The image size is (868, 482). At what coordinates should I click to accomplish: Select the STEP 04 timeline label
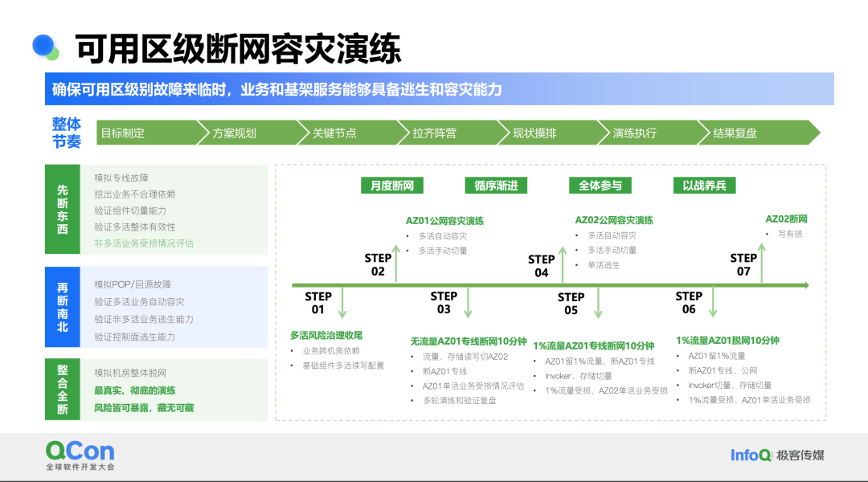coord(542,266)
